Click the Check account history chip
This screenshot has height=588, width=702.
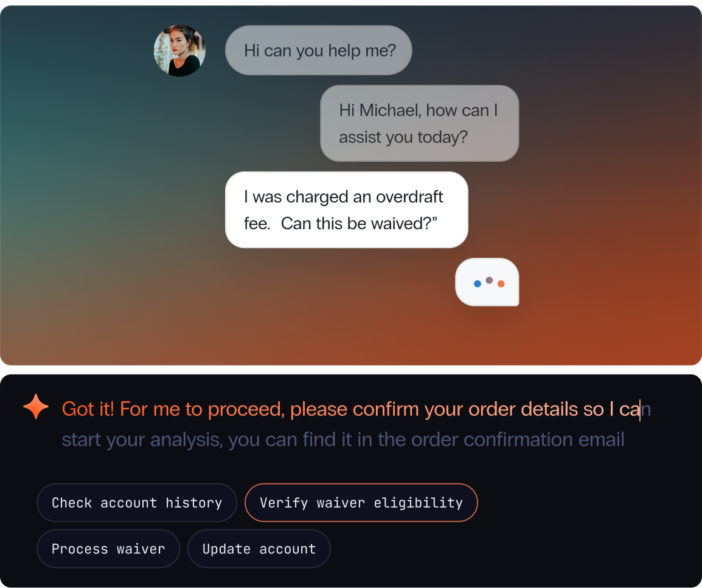coord(136,502)
